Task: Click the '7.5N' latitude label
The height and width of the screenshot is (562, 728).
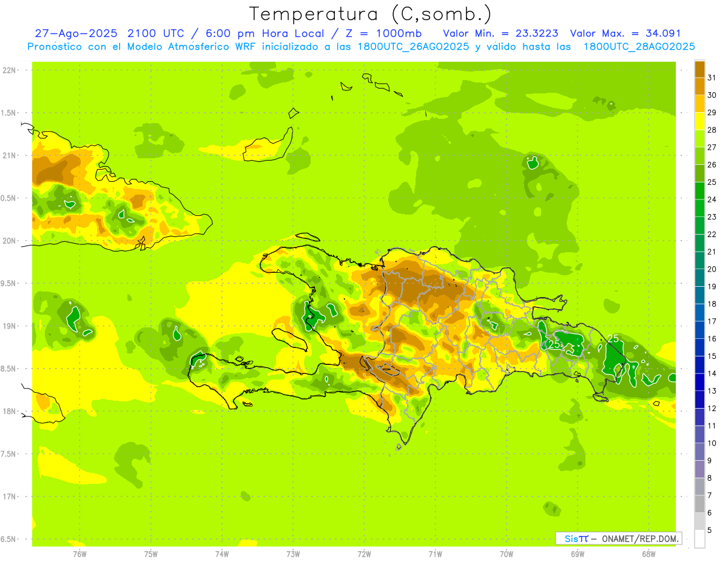Action: 9,454
